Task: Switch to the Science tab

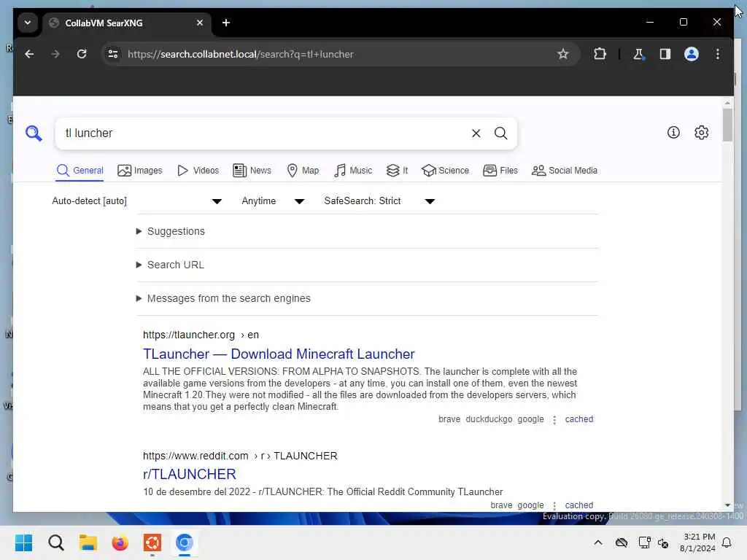Action: click(446, 171)
